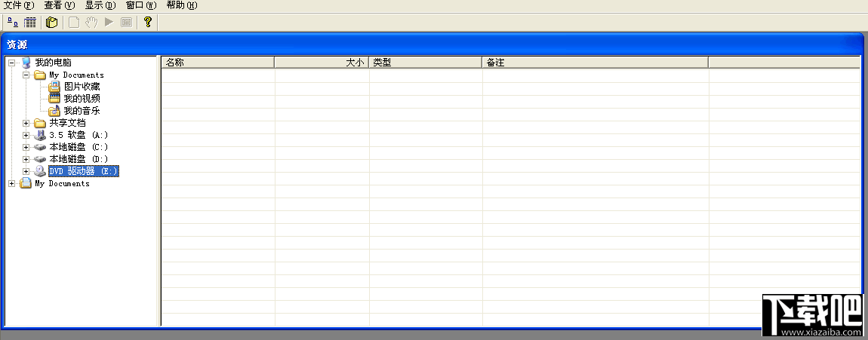
Task: Switch to details list view in toolbar
Action: point(30,22)
